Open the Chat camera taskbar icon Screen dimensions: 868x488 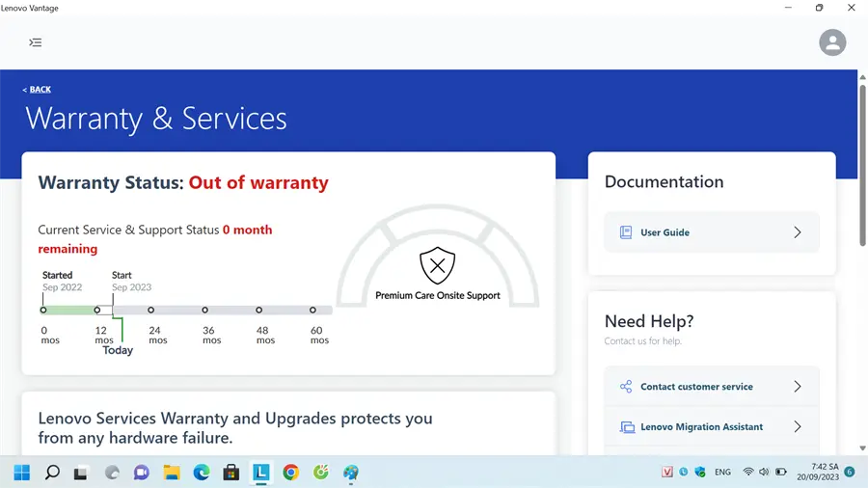(141, 472)
